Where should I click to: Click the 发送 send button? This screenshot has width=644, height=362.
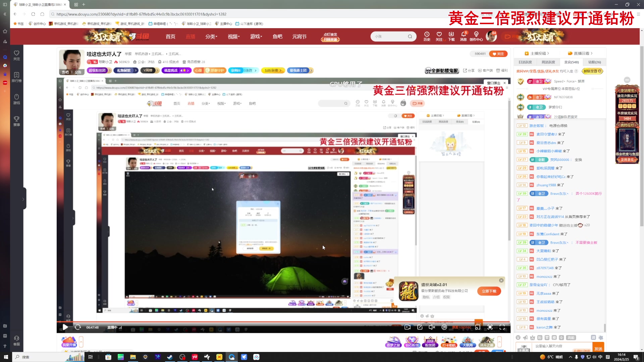pos(599,348)
